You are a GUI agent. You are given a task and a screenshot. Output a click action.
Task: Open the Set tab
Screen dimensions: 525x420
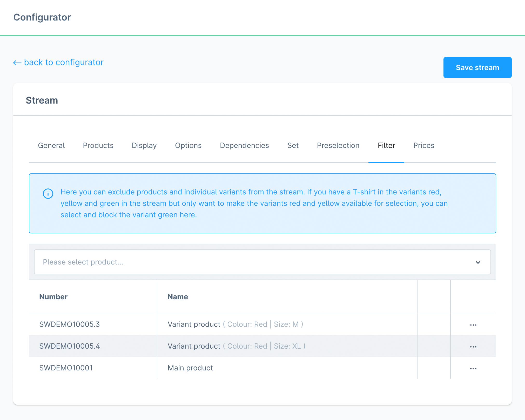[293, 145]
